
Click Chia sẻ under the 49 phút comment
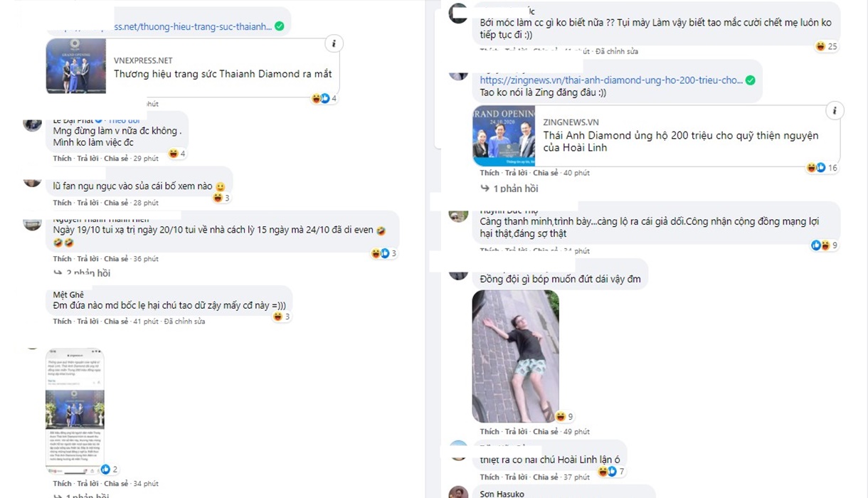[545, 432]
